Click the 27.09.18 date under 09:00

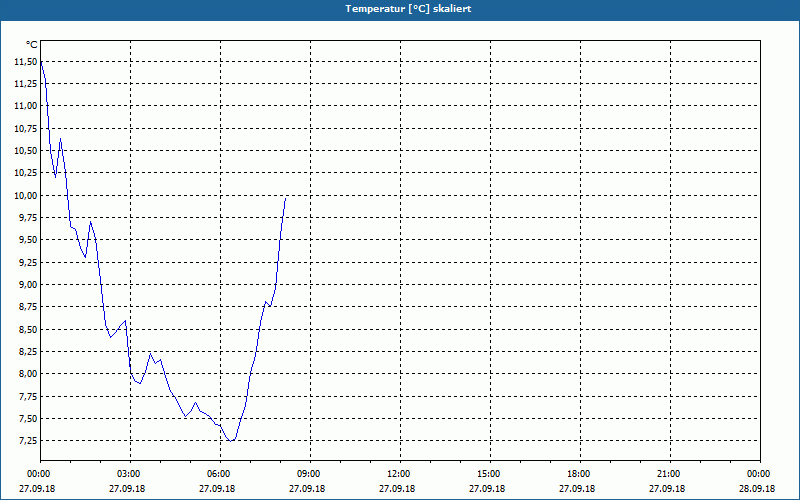pyautogui.click(x=307, y=488)
